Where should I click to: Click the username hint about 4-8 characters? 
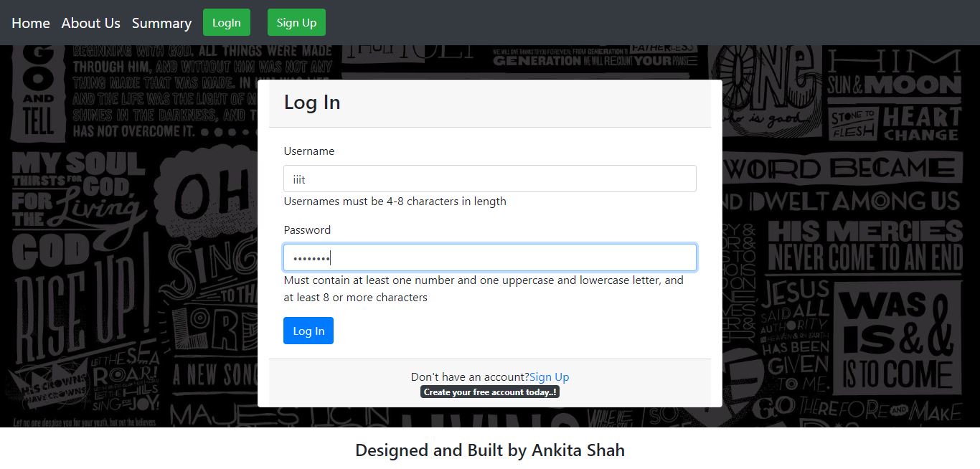point(395,202)
